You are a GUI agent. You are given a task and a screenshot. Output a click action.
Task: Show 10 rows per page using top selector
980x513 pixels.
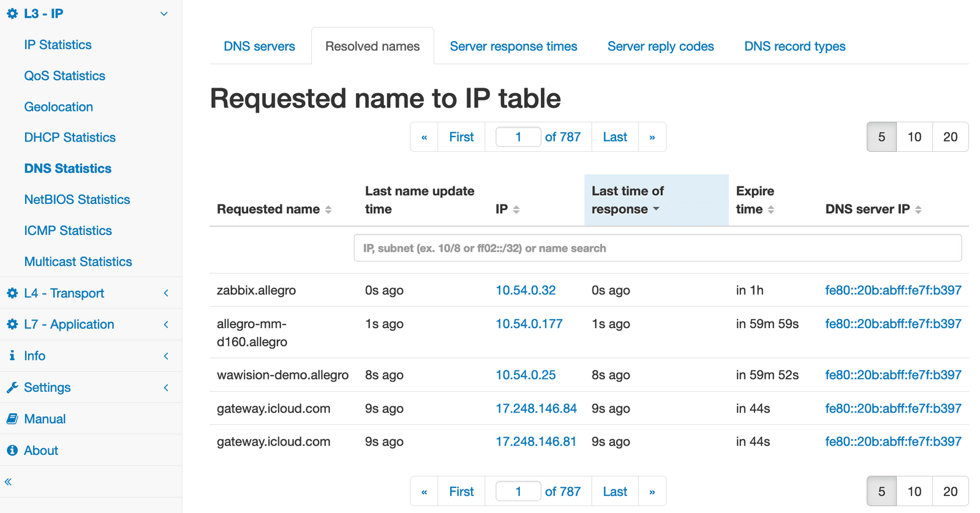[914, 137]
